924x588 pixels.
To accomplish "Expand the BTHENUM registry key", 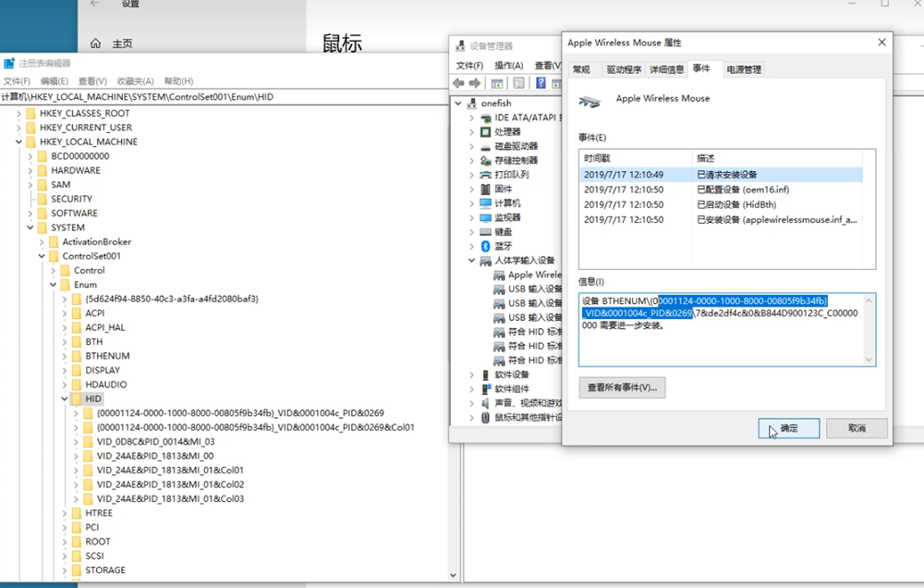I will (65, 356).
